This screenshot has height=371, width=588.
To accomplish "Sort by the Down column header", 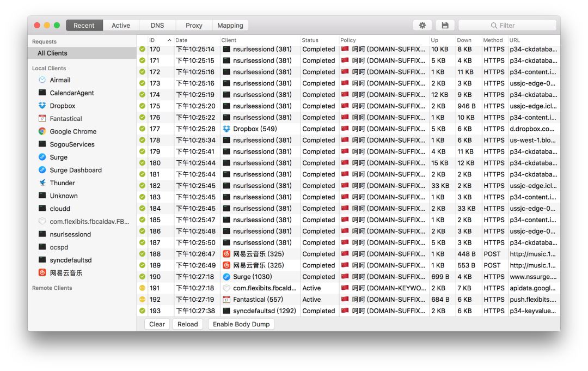I will coord(468,40).
